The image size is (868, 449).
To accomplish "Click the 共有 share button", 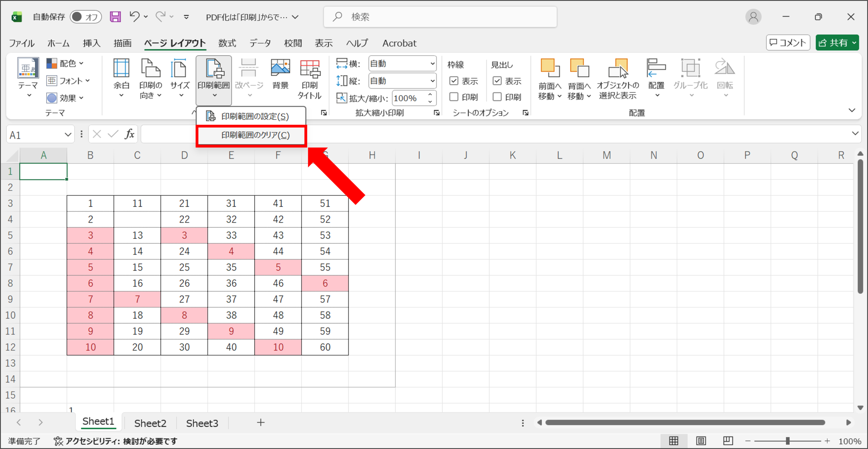I will pos(837,43).
